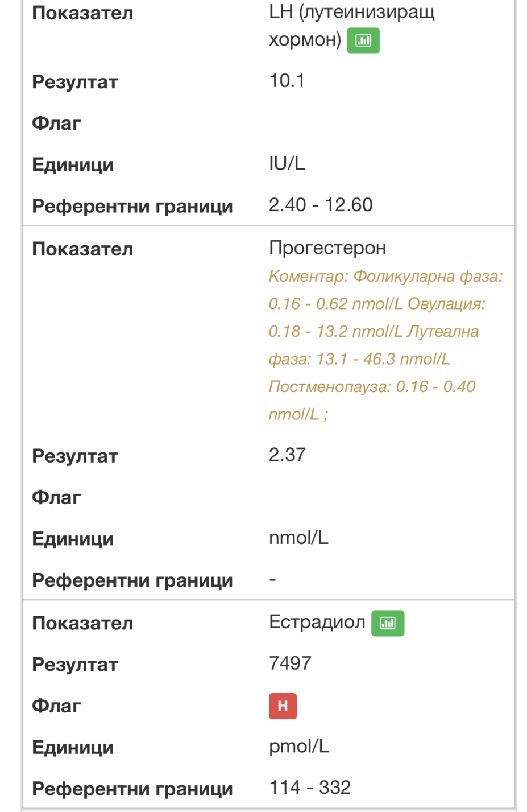This screenshot has width=527, height=812.
Task: Open the chart icon next to LH хормон
Action: click(x=363, y=40)
